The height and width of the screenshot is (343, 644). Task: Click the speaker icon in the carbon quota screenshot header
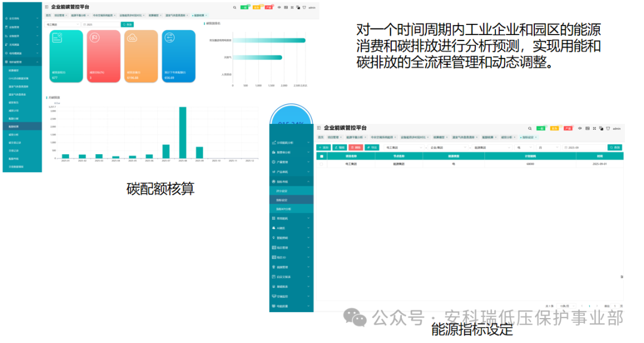tap(280, 7)
